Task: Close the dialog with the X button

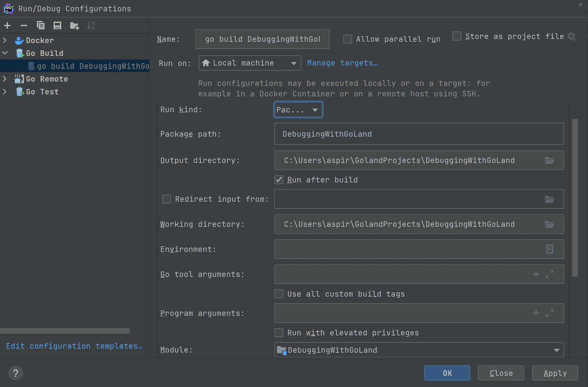Action: tap(580, 5)
